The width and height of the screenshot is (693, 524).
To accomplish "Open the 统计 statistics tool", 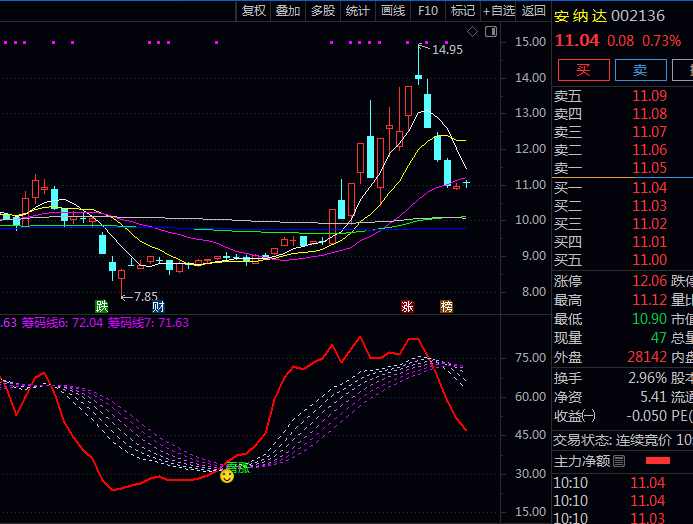I will pos(357,11).
